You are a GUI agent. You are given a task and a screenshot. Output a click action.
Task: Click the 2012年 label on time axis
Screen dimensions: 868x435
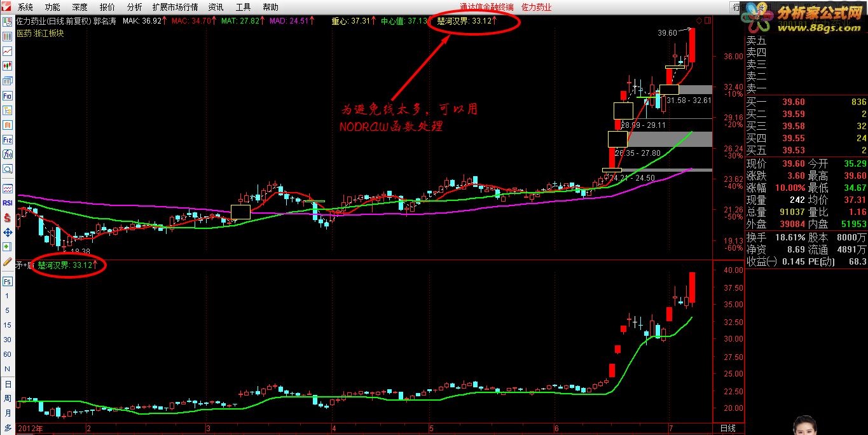31,428
